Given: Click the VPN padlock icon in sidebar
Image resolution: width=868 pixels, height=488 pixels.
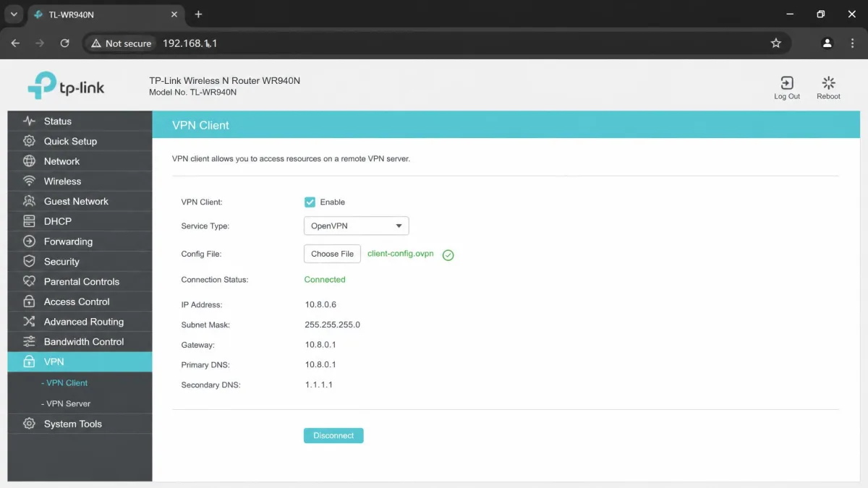Looking at the screenshot, I should click(29, 361).
